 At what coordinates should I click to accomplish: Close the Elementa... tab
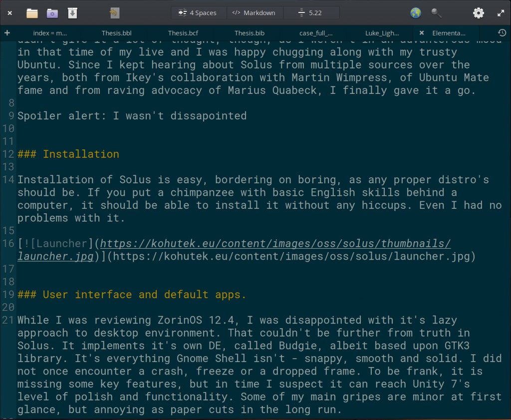421,33
